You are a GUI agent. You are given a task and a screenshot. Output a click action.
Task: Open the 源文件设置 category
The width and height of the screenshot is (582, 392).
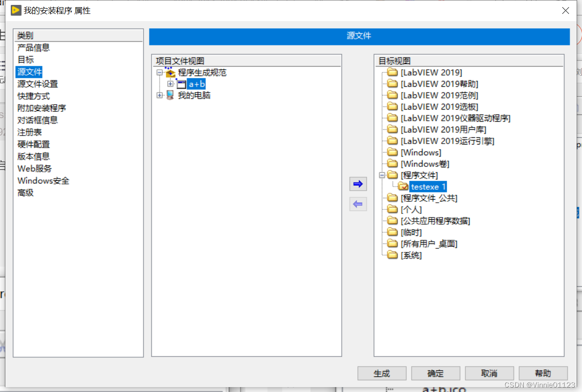(38, 84)
